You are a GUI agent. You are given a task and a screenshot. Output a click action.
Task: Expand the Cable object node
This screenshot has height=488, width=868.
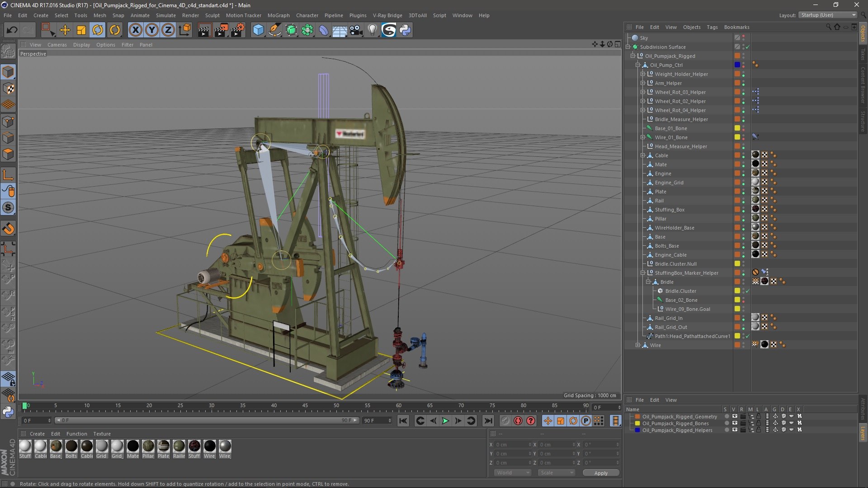pyautogui.click(x=643, y=155)
